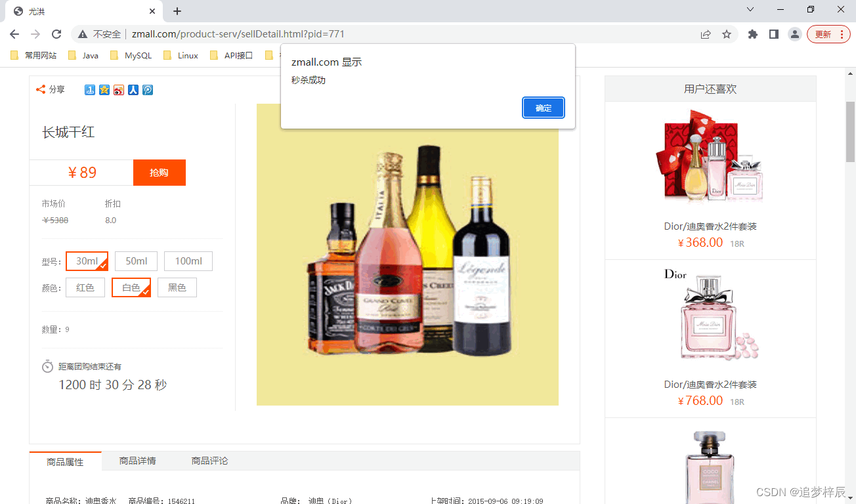Open the Linux bookmark folder
Image resolution: width=856 pixels, height=504 pixels.
[181, 56]
